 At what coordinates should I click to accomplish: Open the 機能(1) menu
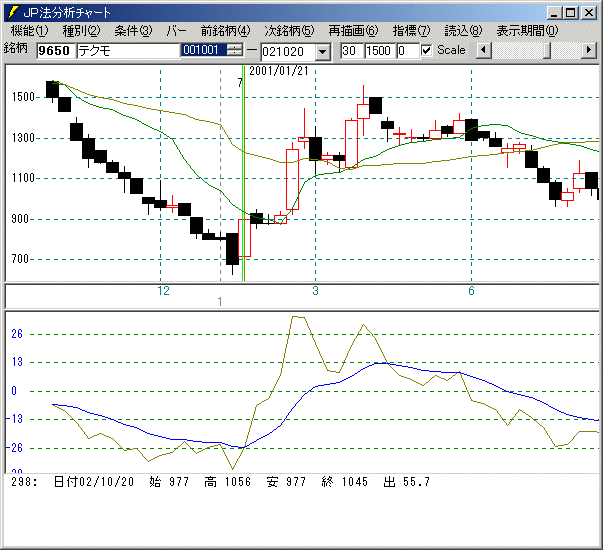point(29,30)
